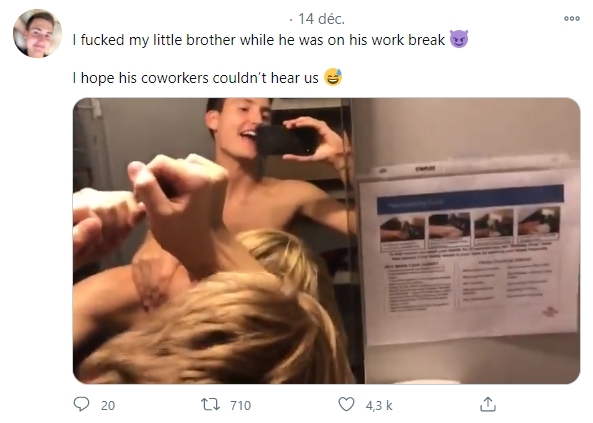Click the like count showing 4,3 k

point(379,406)
